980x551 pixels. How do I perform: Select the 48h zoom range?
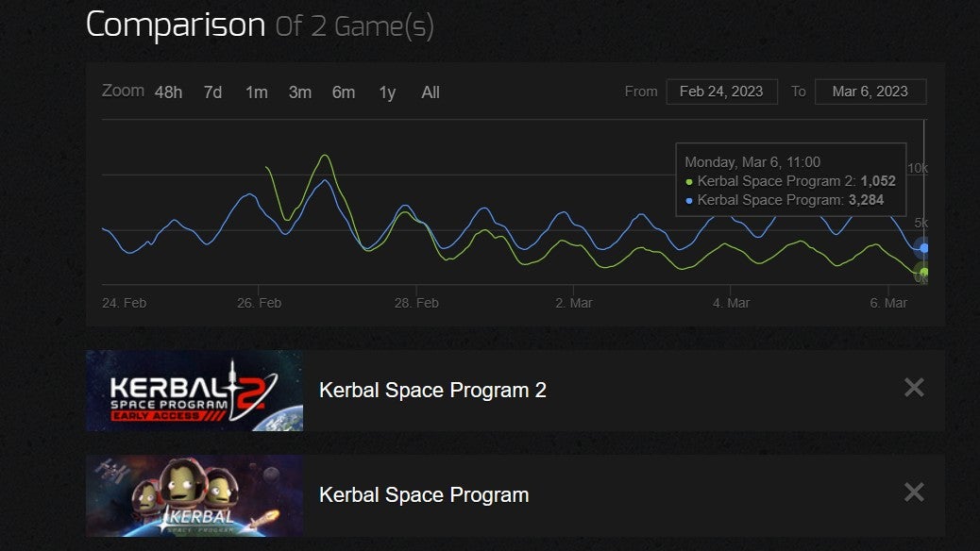[x=171, y=92]
